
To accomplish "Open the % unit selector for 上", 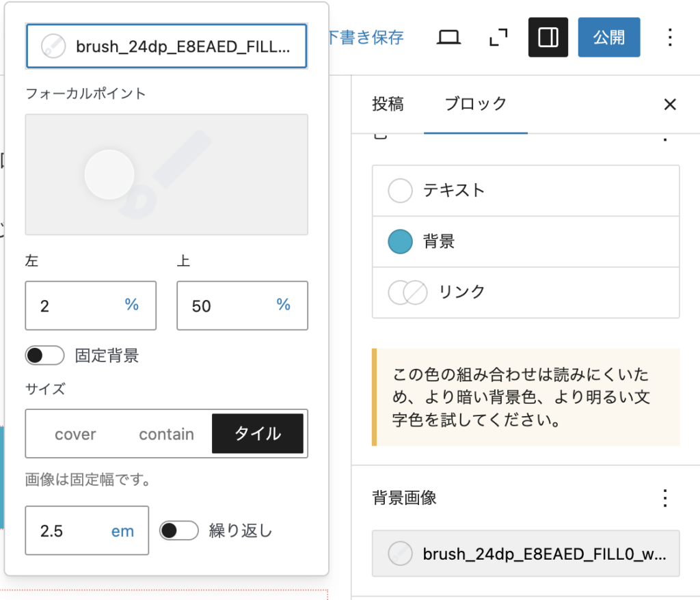I will (284, 305).
